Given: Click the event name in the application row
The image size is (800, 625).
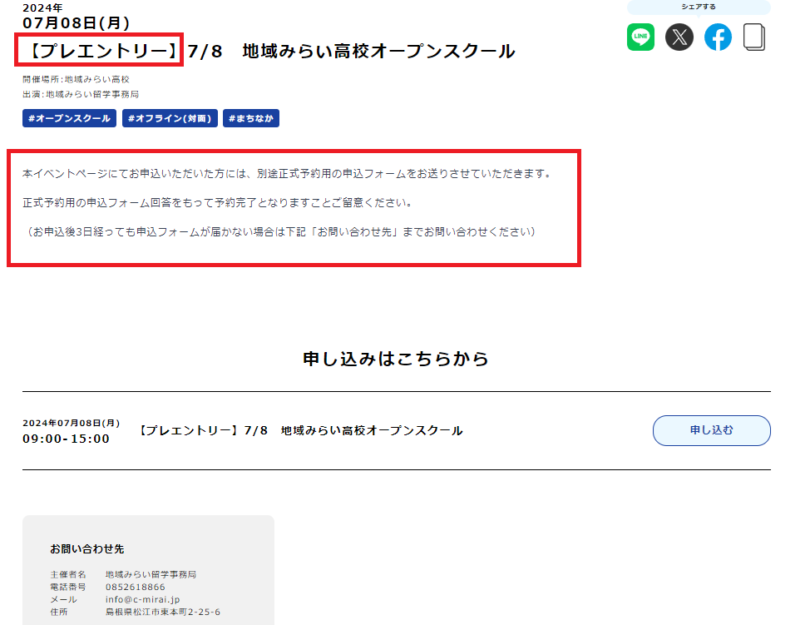Looking at the screenshot, I should point(299,430).
